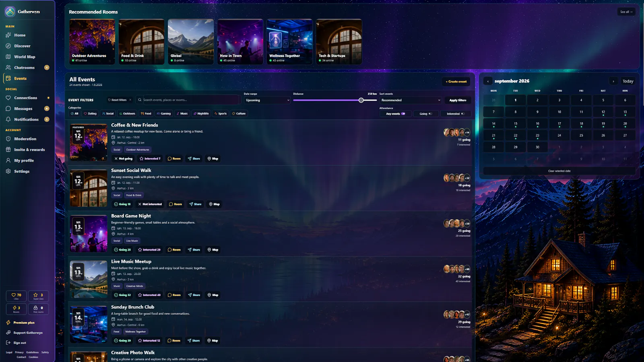Click the Events calendar icon in sidebar
The image size is (644, 362).
(8, 78)
